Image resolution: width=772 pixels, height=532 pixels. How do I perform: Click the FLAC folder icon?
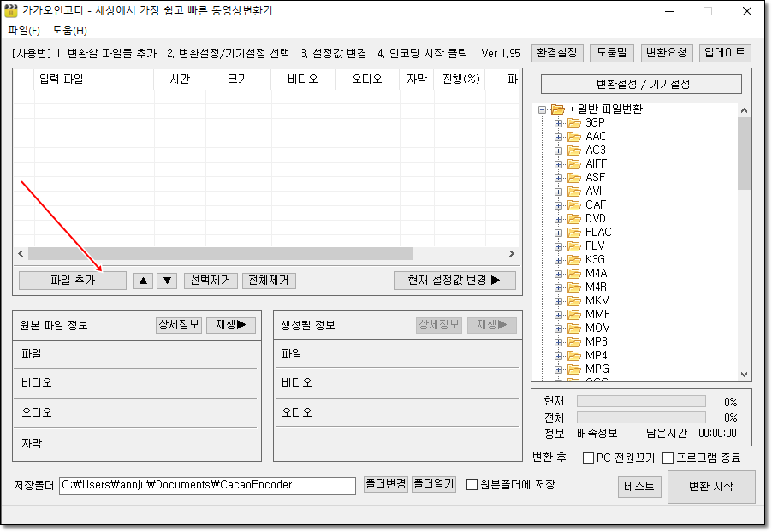coord(574,233)
